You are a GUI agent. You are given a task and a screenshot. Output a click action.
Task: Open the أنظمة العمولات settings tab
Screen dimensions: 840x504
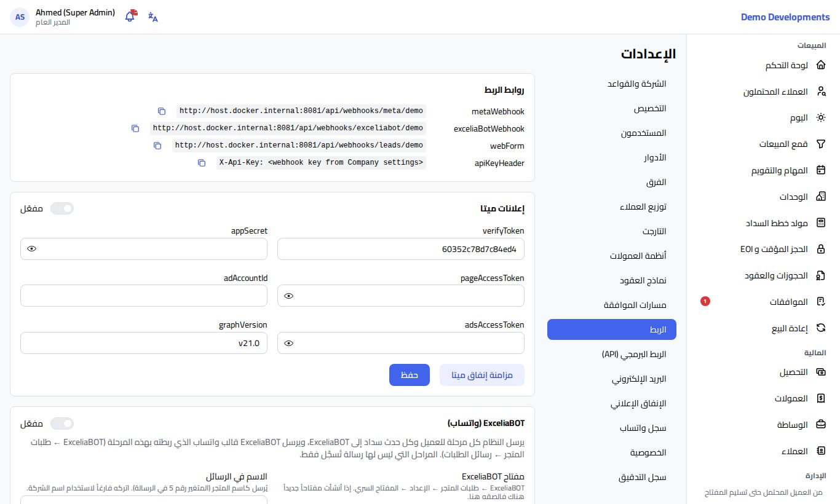point(611,256)
